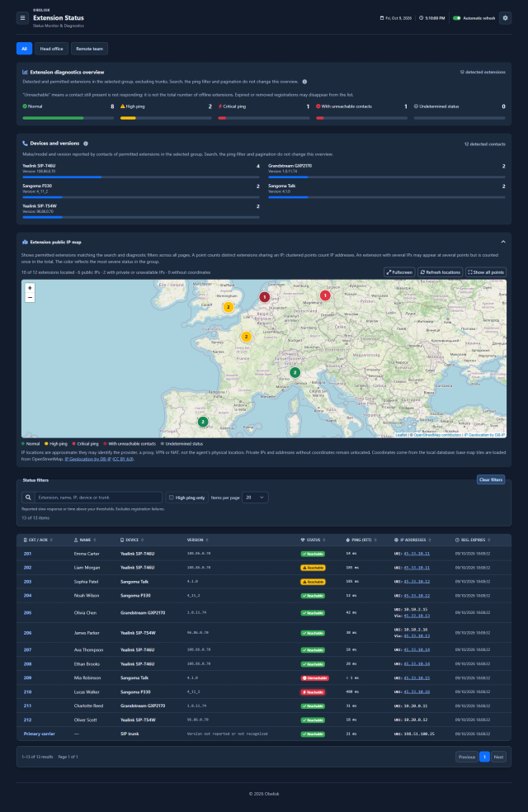Go to the Next results page
528x812 pixels.
click(498, 757)
